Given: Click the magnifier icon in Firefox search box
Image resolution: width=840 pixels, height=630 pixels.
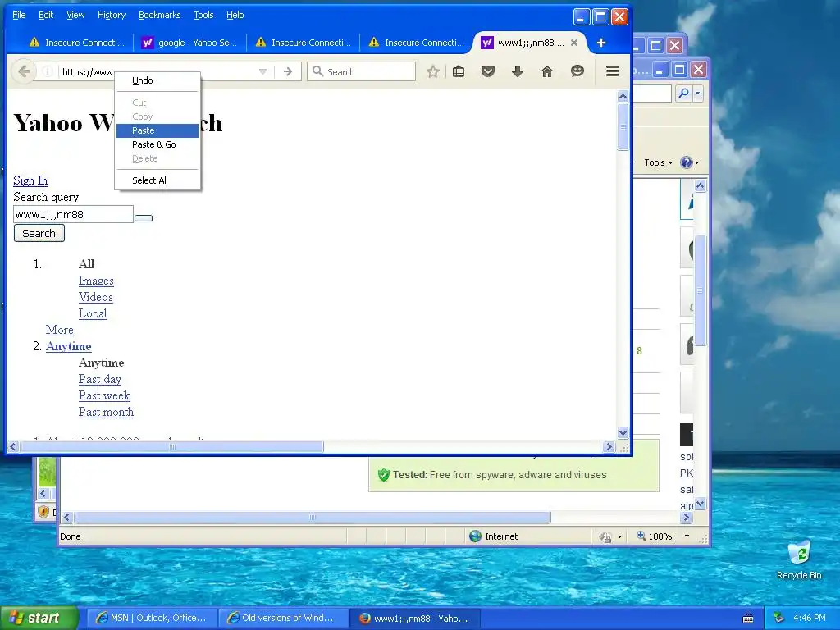Looking at the screenshot, I should pyautogui.click(x=317, y=71).
